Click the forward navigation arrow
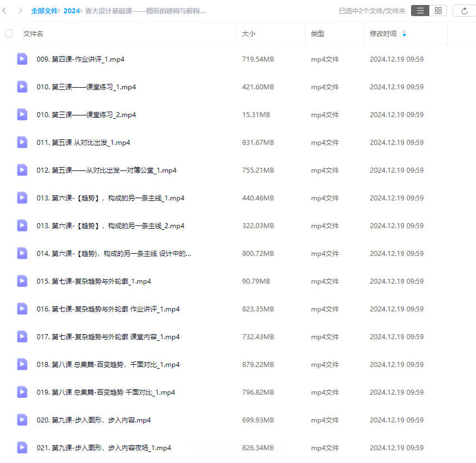The image size is (476, 463). tap(20, 11)
